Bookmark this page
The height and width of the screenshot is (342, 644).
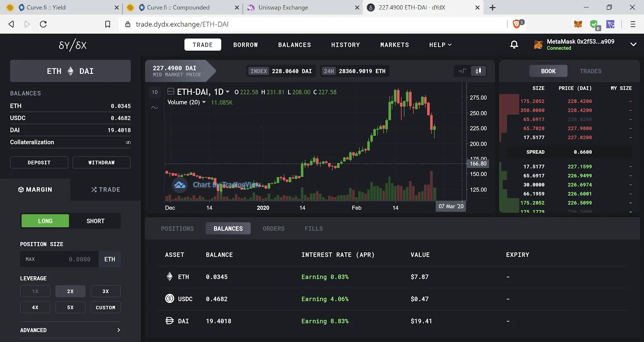pos(107,24)
